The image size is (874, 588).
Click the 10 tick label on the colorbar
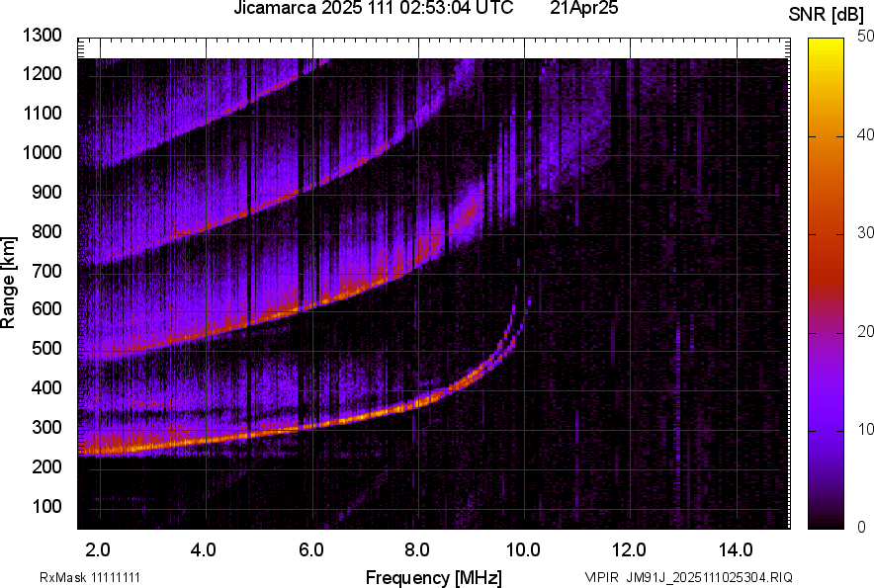pos(866,429)
